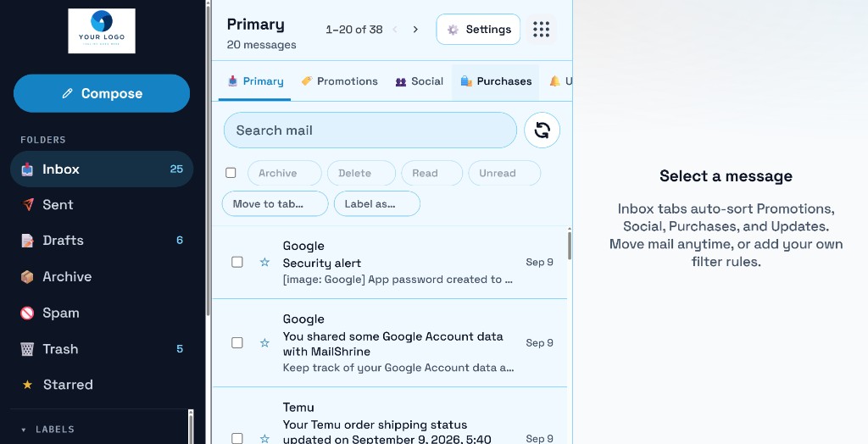Open the Sent folder
Viewport: 868px width, 444px height.
pos(102,205)
